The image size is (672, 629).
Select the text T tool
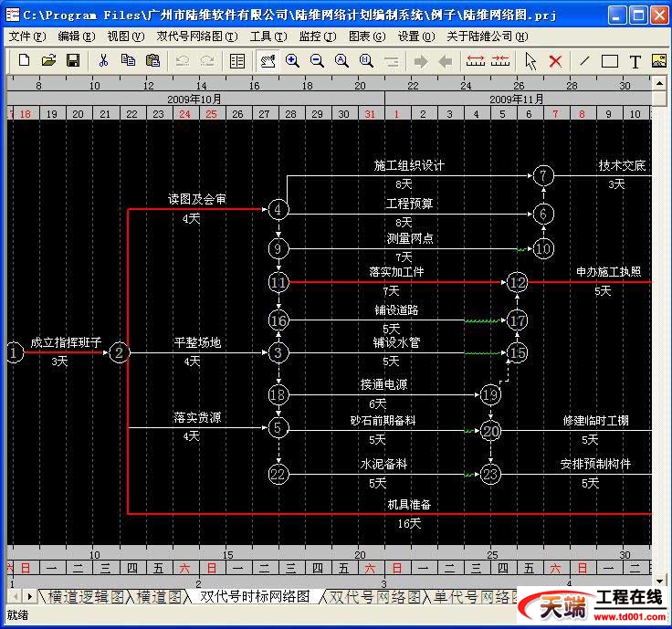(x=635, y=61)
